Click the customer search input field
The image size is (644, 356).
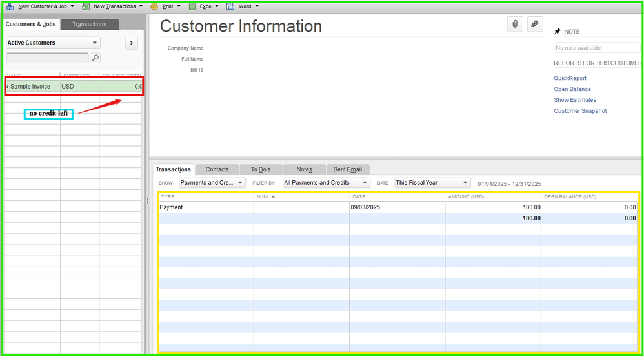click(47, 58)
